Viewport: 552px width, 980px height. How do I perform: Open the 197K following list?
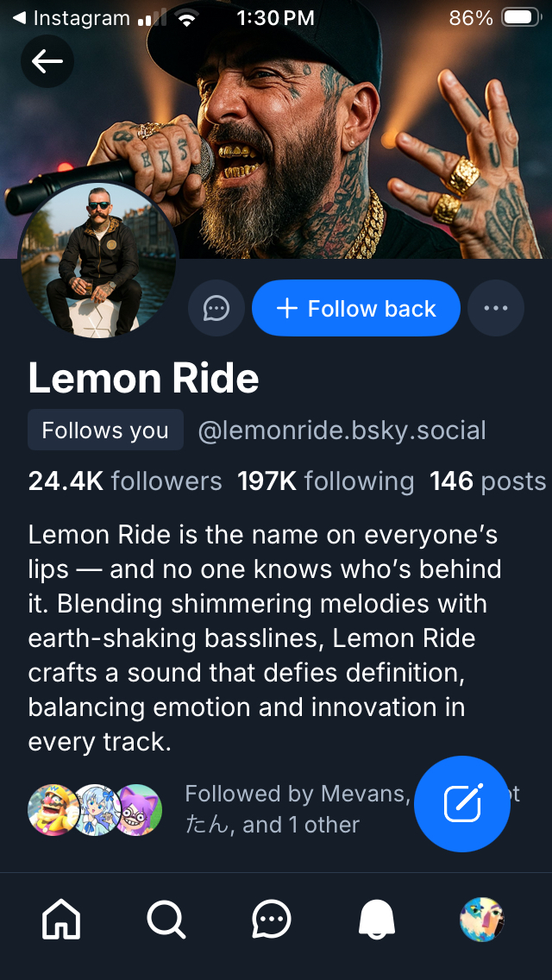(325, 481)
